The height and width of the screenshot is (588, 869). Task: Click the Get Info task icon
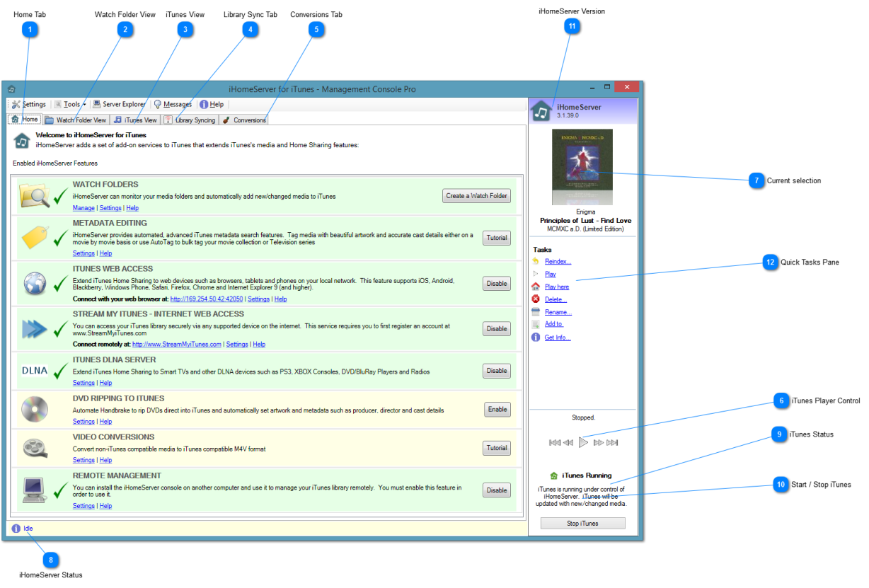click(536, 338)
